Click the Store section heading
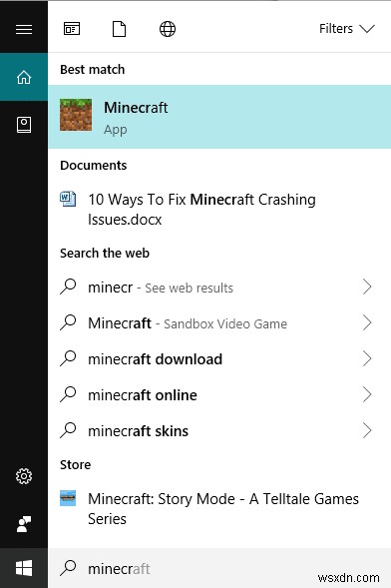The image size is (391, 588). [x=75, y=464]
